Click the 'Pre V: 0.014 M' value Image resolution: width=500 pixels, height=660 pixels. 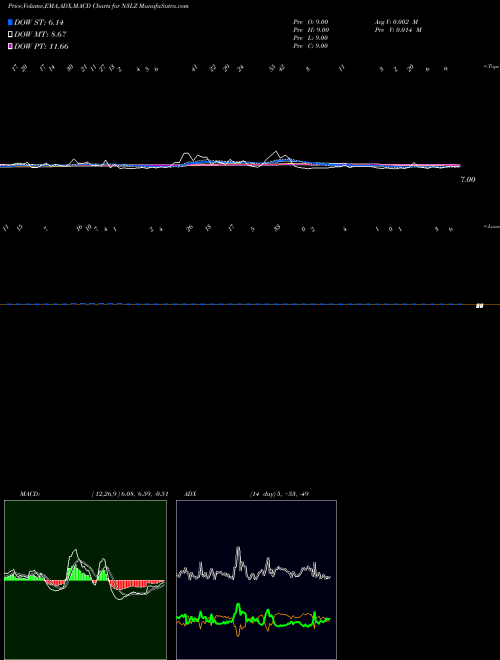click(398, 30)
